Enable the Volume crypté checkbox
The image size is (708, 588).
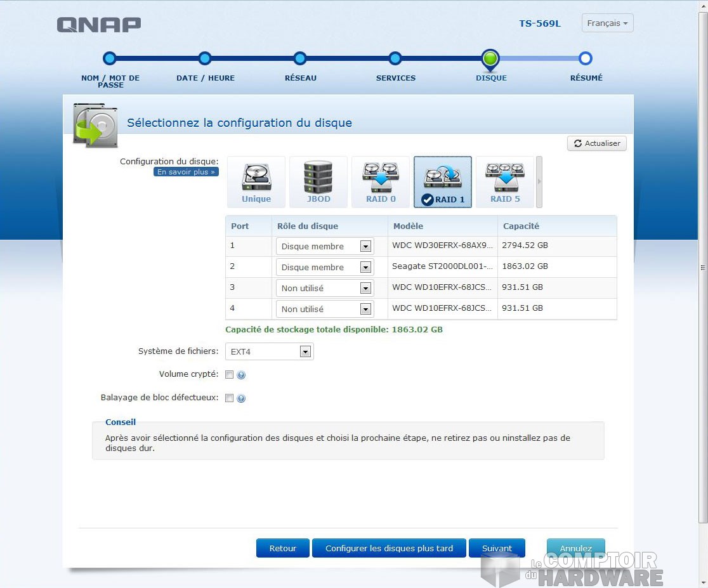(x=229, y=374)
